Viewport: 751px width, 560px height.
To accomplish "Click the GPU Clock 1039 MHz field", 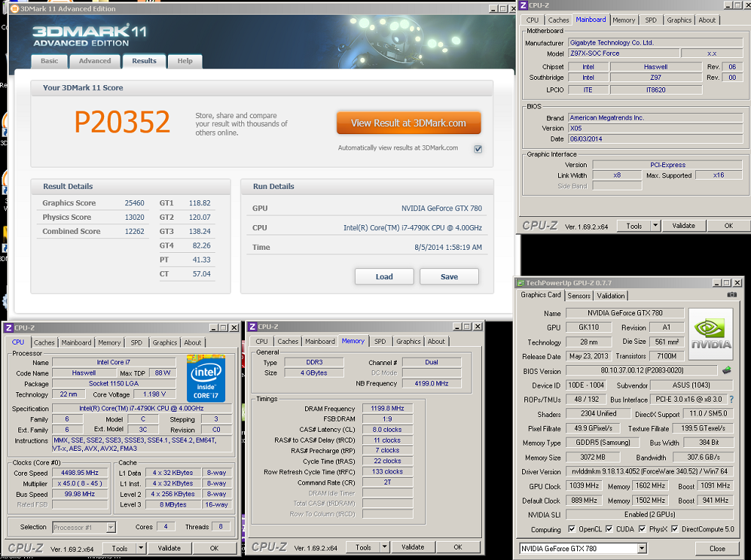I will click(585, 485).
